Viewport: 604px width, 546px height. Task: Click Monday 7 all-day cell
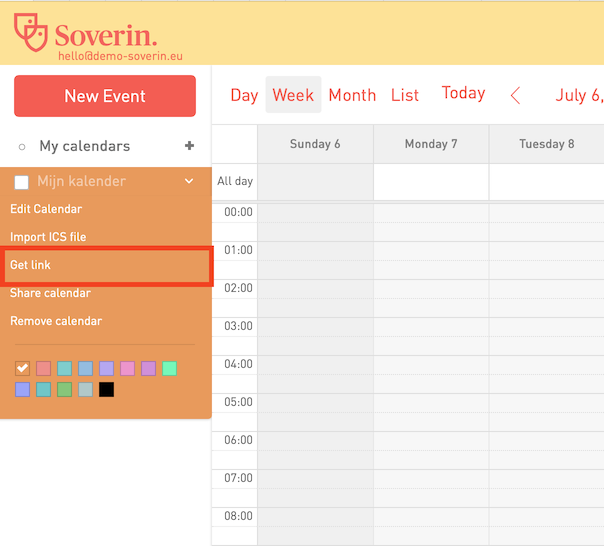pos(431,182)
